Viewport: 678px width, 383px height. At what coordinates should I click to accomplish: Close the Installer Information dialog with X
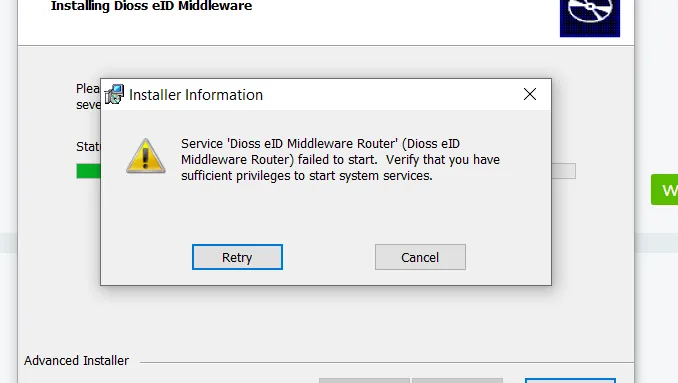(x=530, y=94)
